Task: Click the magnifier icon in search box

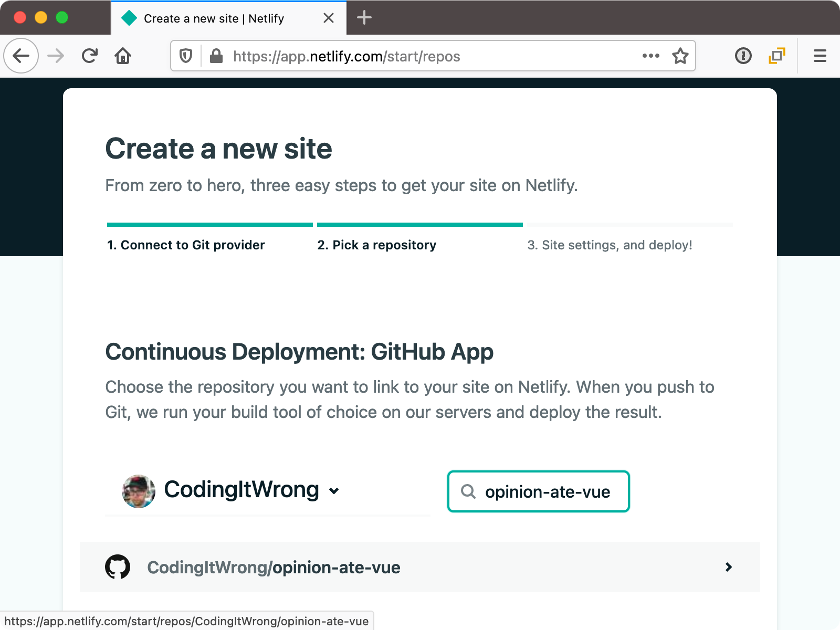Action: click(468, 491)
